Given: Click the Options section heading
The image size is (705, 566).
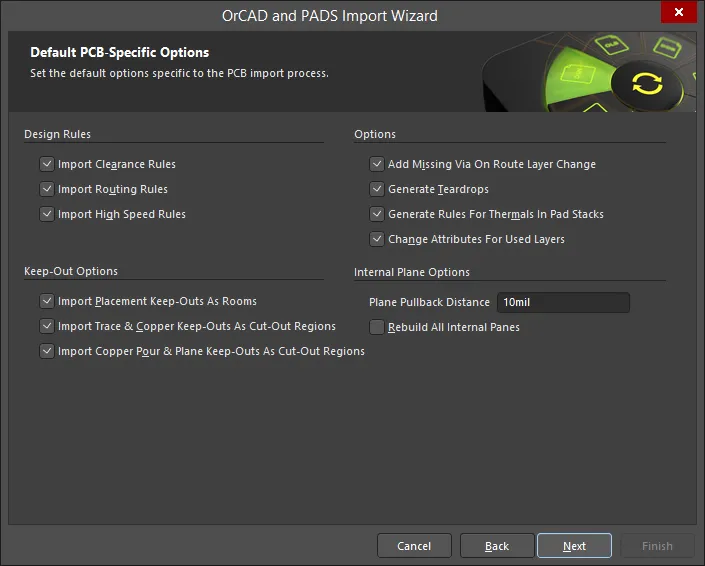Looking at the screenshot, I should pos(375,134).
